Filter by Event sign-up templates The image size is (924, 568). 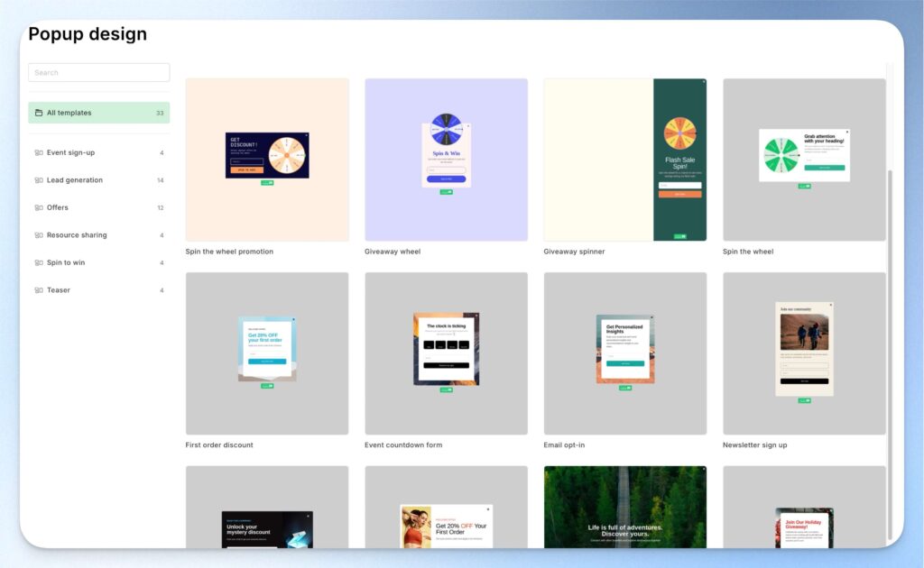point(99,152)
